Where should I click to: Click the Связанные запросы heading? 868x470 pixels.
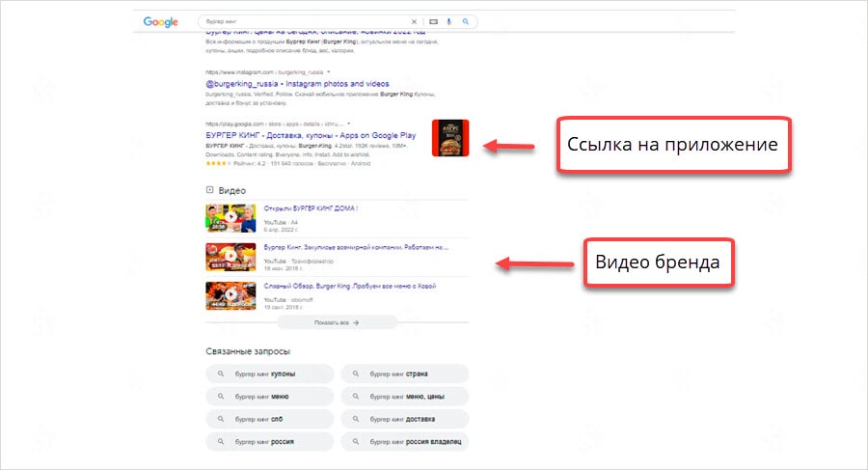click(x=248, y=351)
